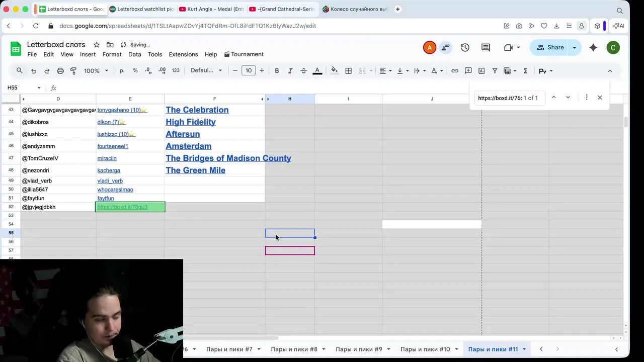
Task: Switch to sheet Пары и пики #7
Action: tap(229, 349)
